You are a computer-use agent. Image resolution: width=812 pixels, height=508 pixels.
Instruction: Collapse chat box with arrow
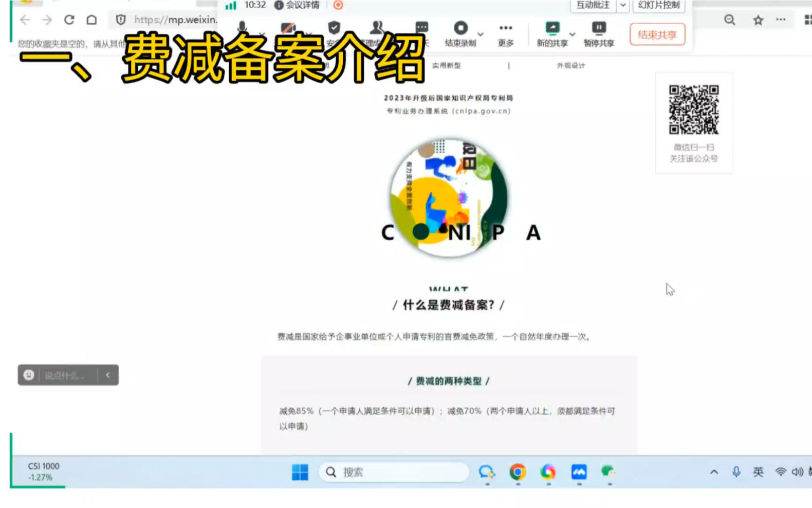(108, 375)
